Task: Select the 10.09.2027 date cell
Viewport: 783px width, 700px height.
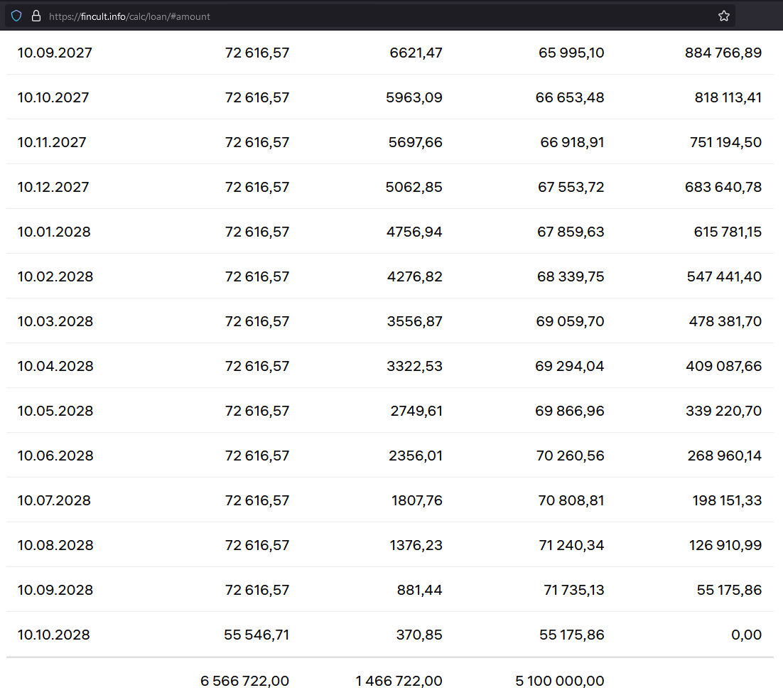Action: [55, 53]
